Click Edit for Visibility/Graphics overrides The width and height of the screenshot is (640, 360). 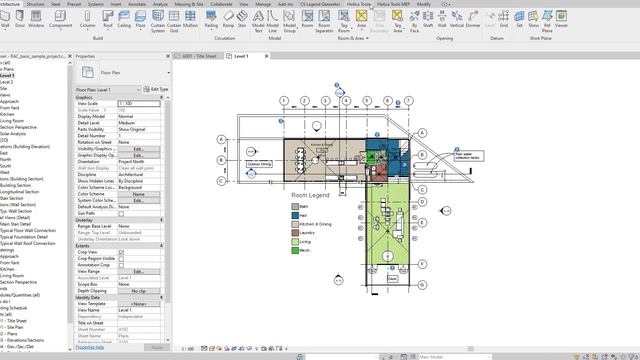[139, 149]
